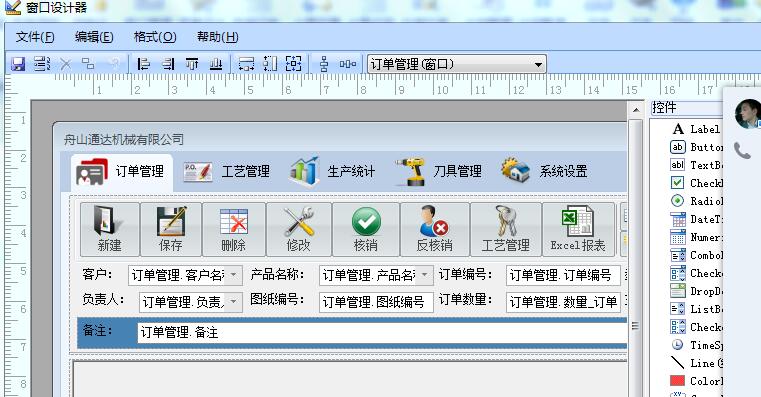Image resolution: width=761 pixels, height=397 pixels.
Task: Click the 核销 green checkmark icon
Action: 366,229
